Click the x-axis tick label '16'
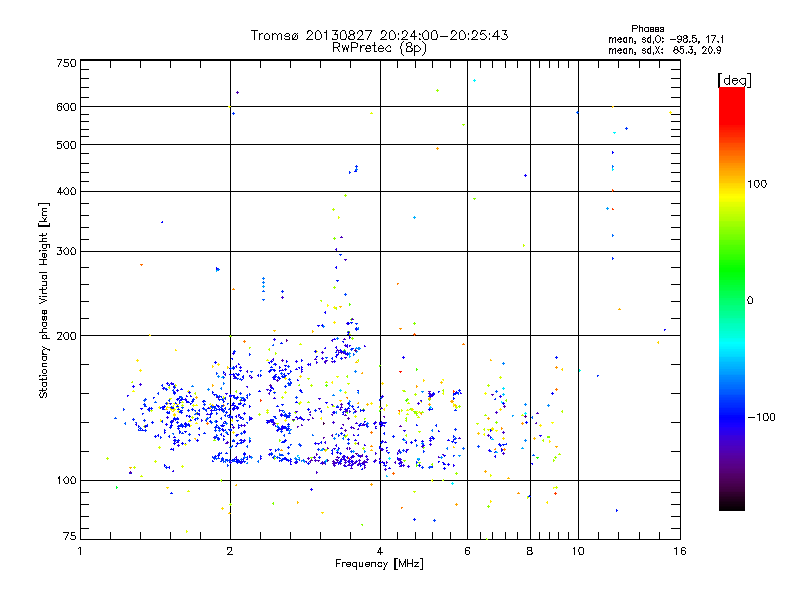 pos(680,551)
